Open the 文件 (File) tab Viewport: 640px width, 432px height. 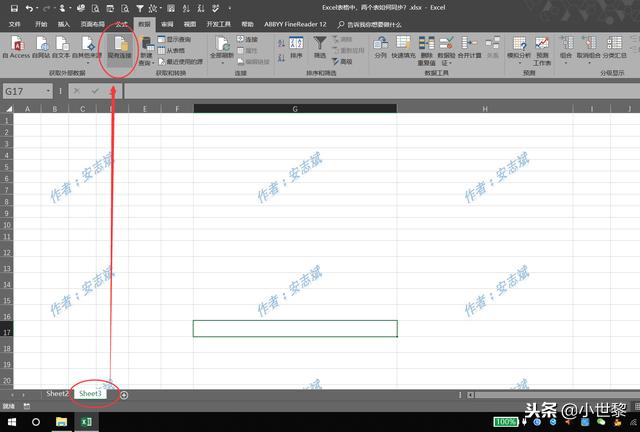click(x=15, y=24)
